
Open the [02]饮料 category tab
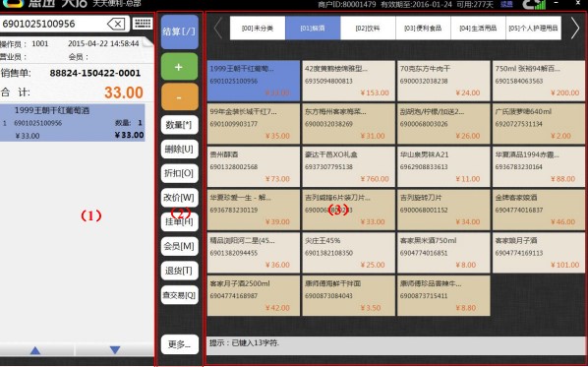point(368,28)
